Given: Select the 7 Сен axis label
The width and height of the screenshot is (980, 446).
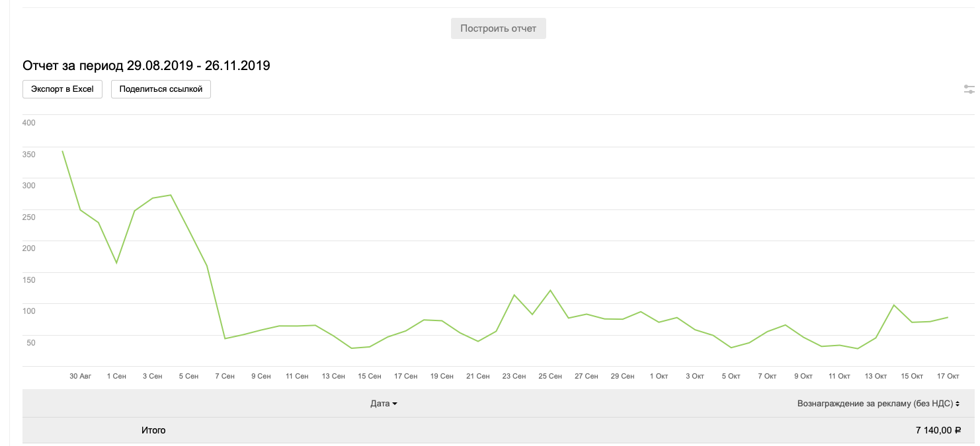Looking at the screenshot, I should pyautogui.click(x=225, y=376).
